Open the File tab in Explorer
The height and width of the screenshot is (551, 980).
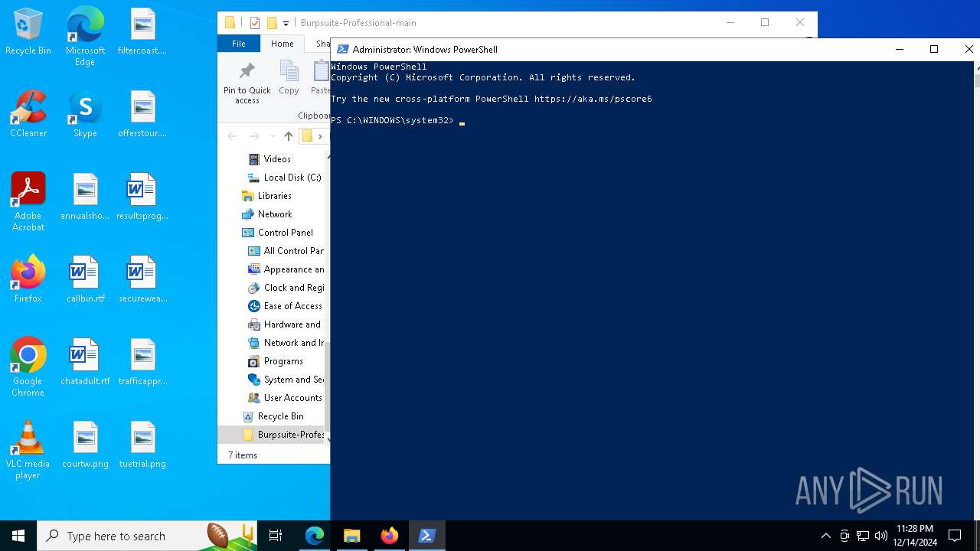point(238,44)
